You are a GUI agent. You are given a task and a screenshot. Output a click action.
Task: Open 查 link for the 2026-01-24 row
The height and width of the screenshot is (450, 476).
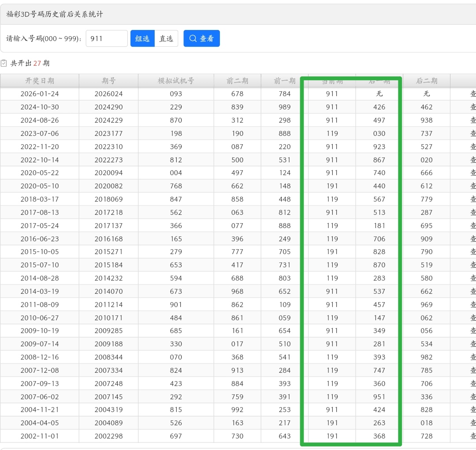(x=472, y=94)
